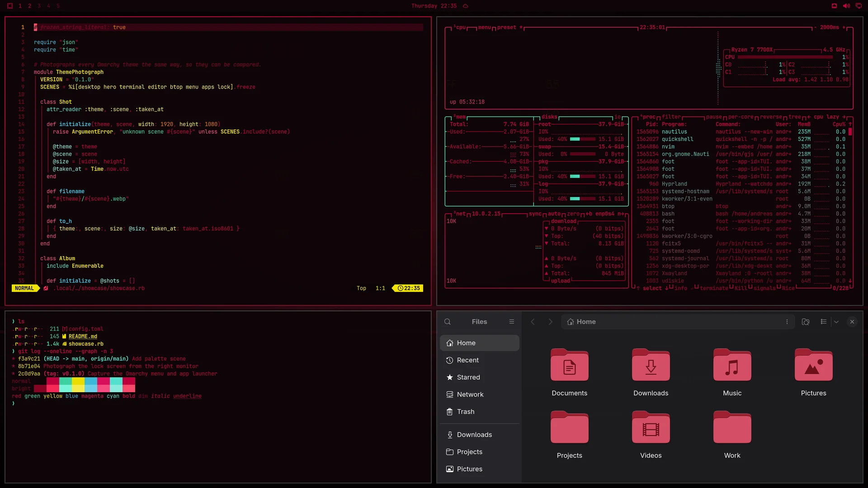Image resolution: width=868 pixels, height=488 pixels.
Task: Toggle zero in btop net box
Action: 573,214
